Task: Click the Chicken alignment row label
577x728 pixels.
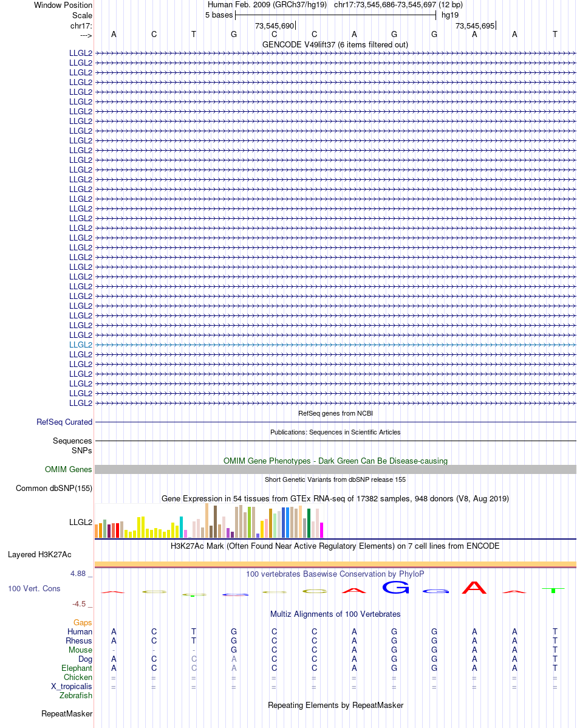Action: click(x=78, y=678)
